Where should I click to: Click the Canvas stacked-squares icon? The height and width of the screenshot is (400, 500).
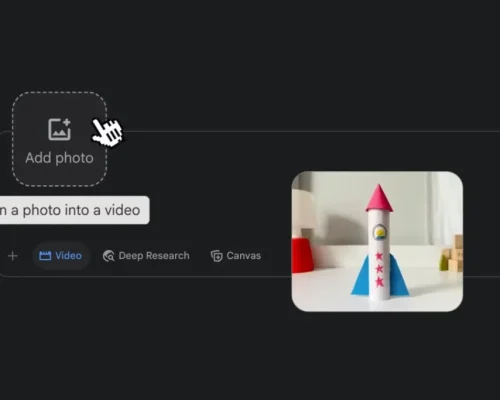coord(216,256)
